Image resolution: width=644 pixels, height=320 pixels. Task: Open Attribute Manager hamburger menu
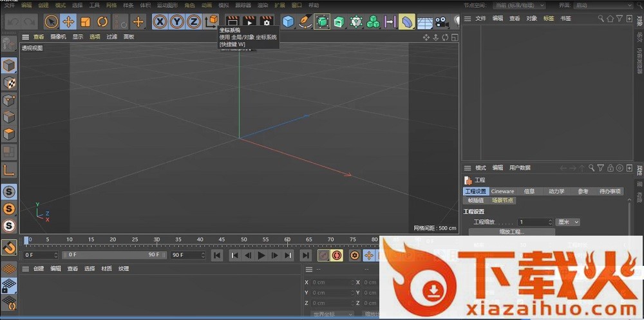point(468,167)
